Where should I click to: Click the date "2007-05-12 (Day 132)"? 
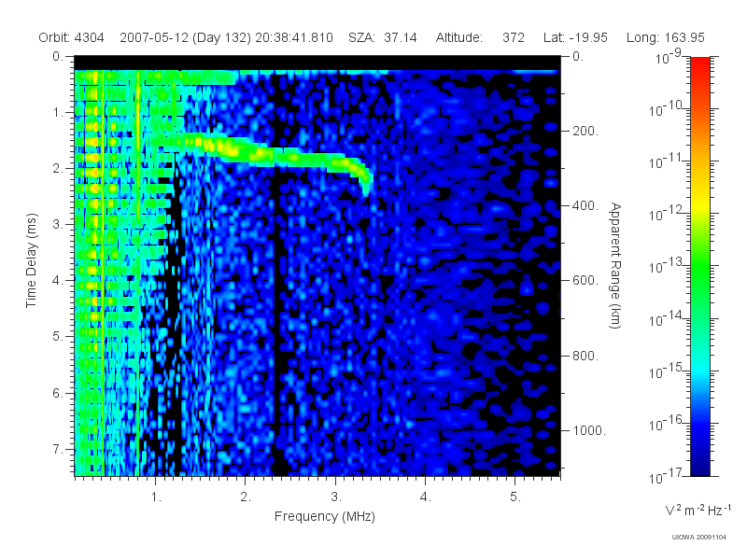185,37
